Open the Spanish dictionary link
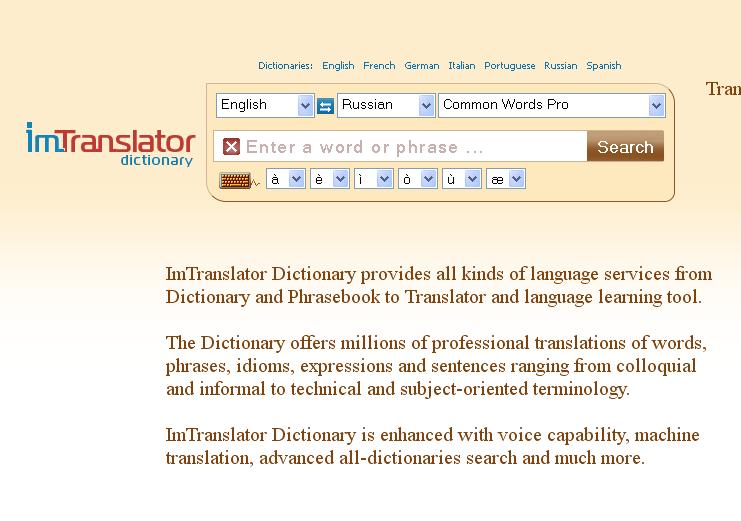 (603, 66)
